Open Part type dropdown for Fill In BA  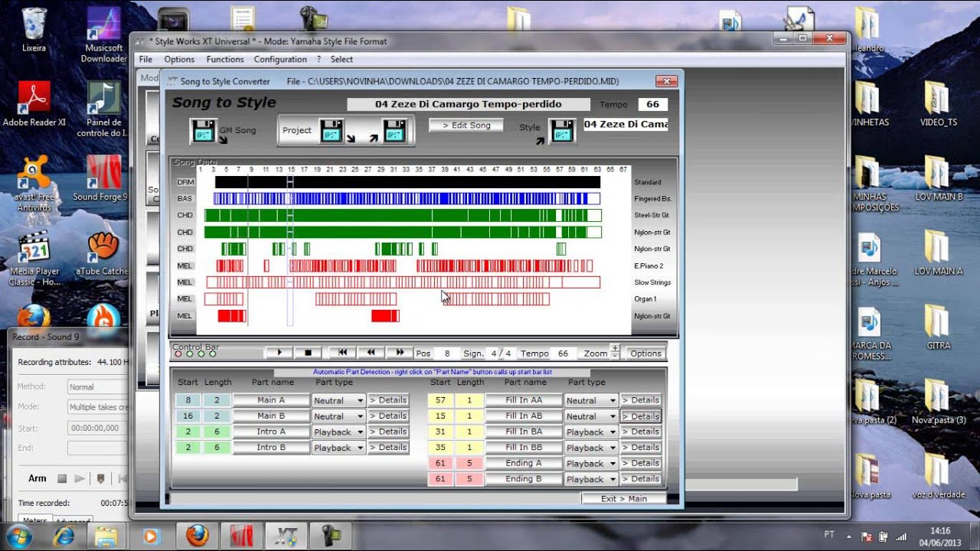coord(591,432)
